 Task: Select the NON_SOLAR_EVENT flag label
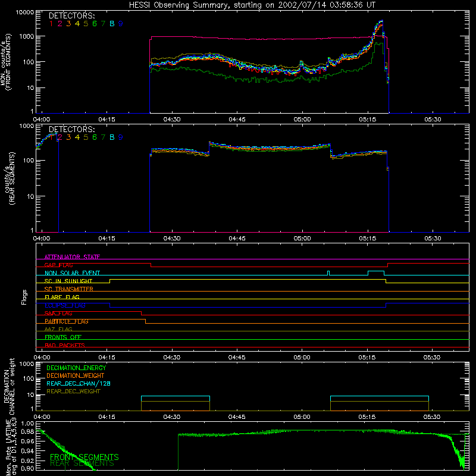coord(72,273)
